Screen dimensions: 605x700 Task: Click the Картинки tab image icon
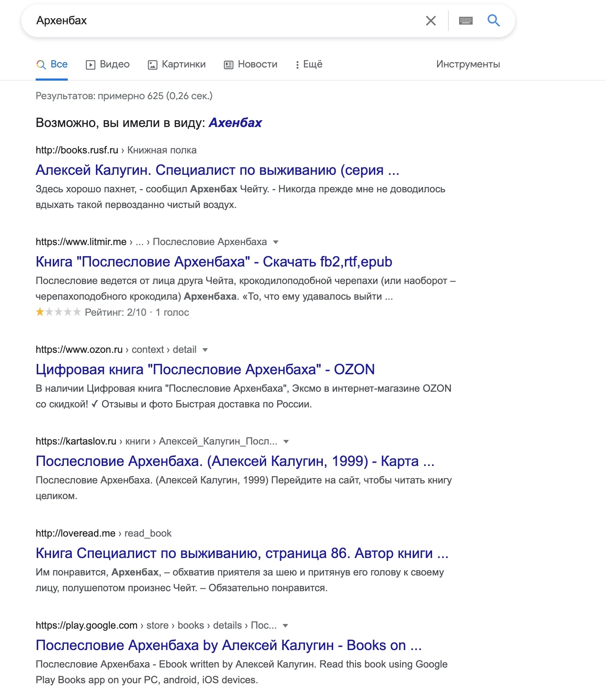point(153,65)
